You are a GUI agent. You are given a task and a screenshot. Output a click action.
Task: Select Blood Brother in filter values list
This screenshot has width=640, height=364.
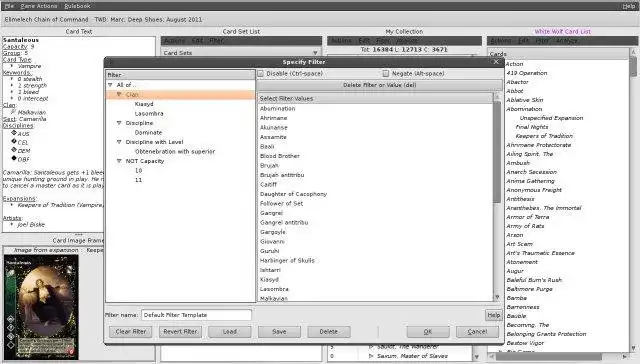click(280, 156)
